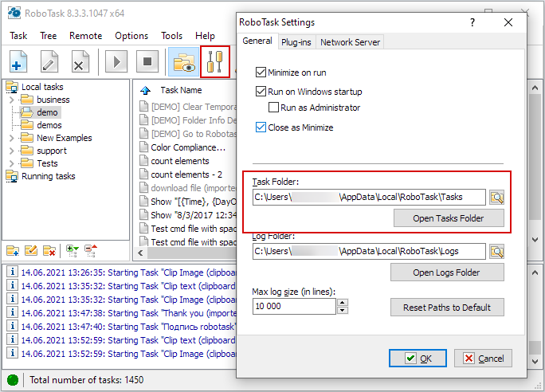Click the Run Task play icon
This screenshot has height=392, width=545.
[116, 62]
